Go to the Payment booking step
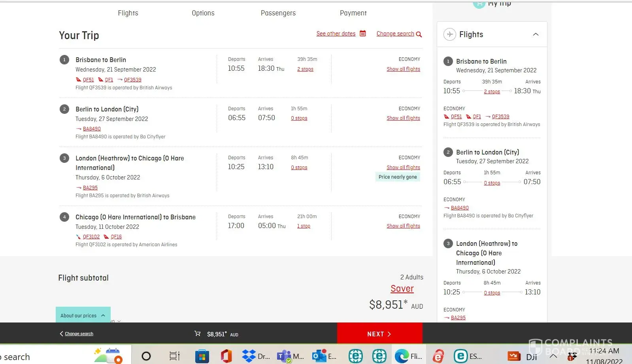The height and width of the screenshot is (364, 632). pos(353,13)
